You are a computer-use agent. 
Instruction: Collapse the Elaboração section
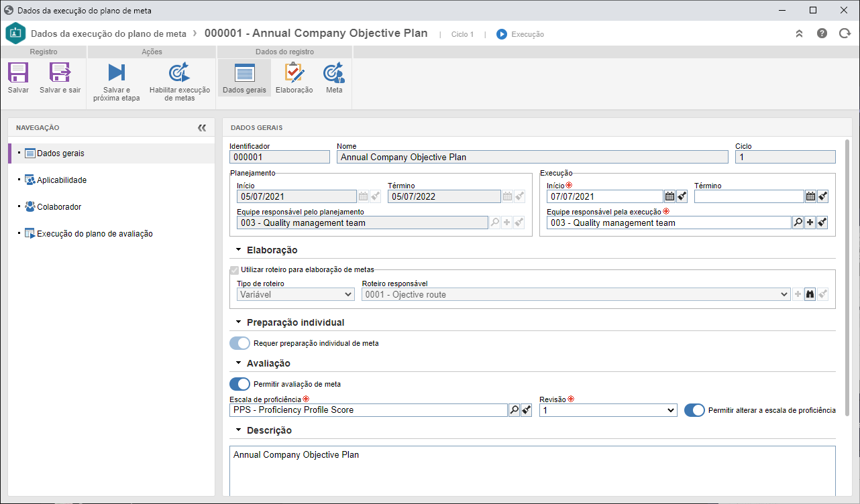click(x=239, y=250)
